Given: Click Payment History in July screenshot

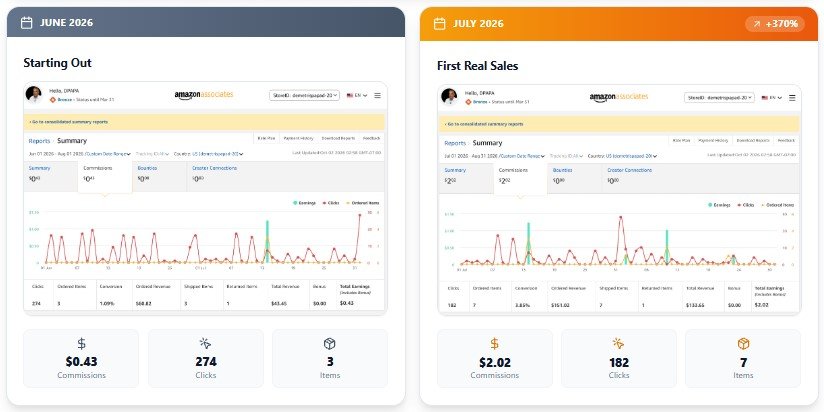Looking at the screenshot, I should tap(713, 140).
